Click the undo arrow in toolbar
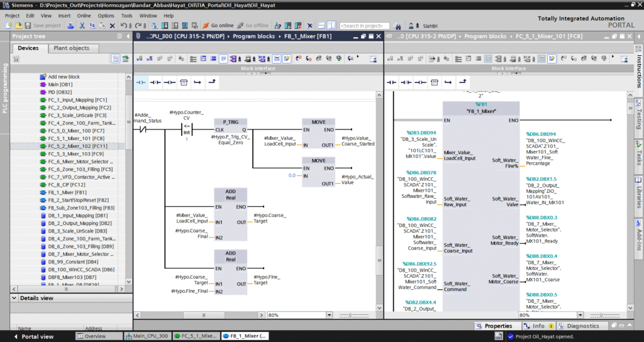This screenshot has width=644, height=342. tap(123, 25)
